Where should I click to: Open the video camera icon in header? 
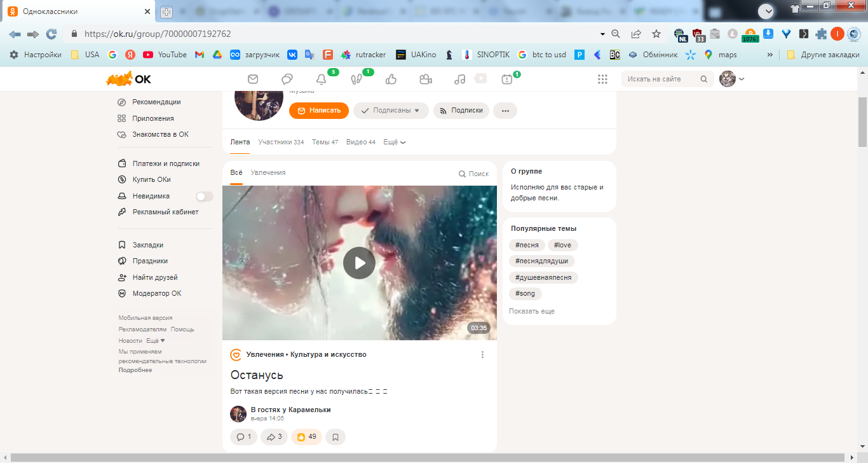pos(426,79)
